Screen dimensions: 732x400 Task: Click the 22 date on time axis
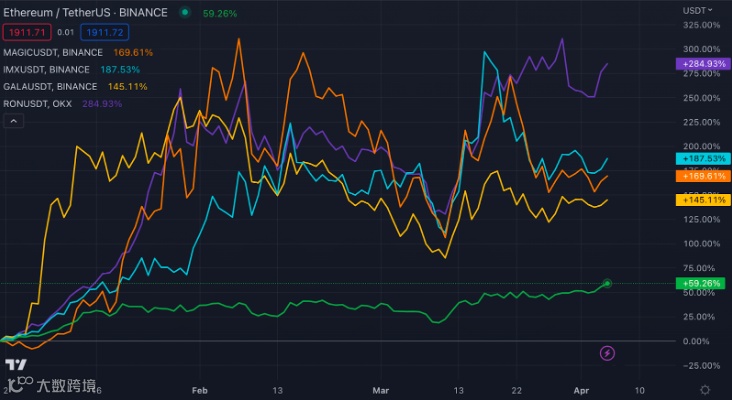coord(516,391)
